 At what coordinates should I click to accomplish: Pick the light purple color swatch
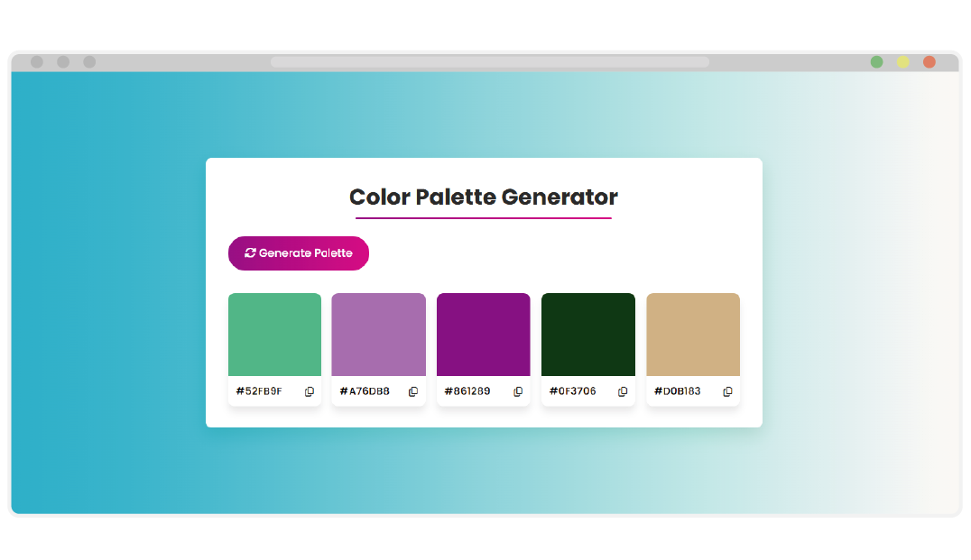[x=379, y=335]
